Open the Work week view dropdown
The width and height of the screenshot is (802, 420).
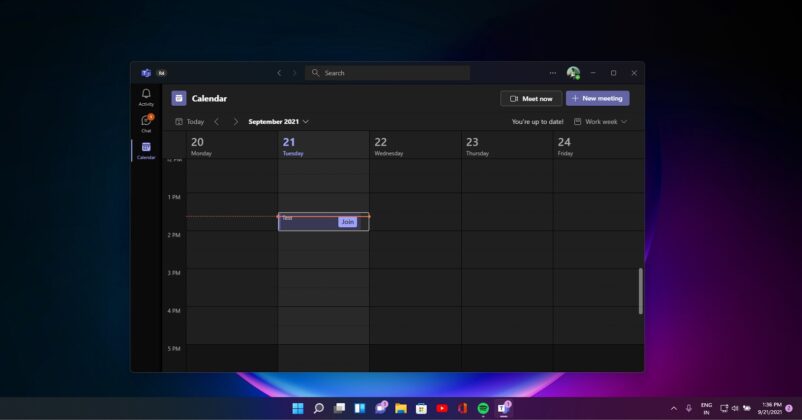tap(600, 122)
